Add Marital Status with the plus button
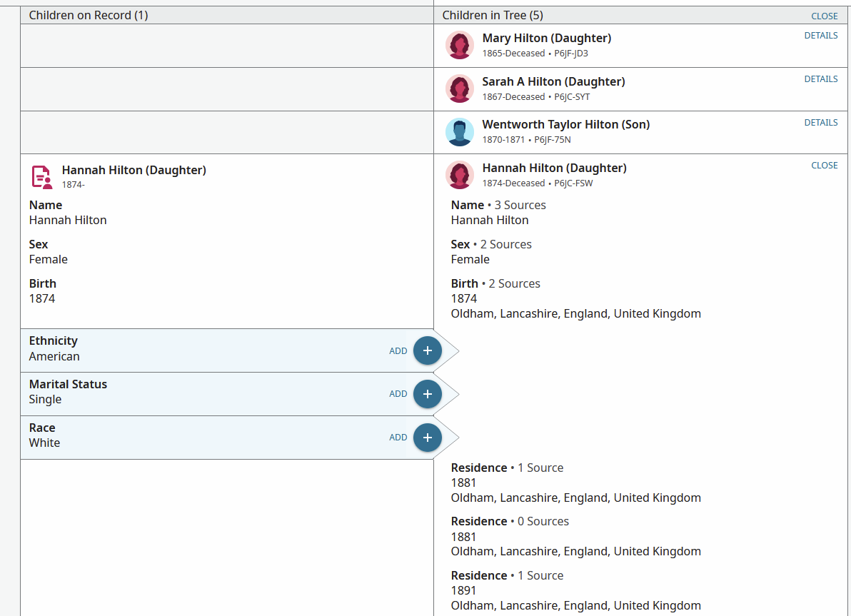The width and height of the screenshot is (851, 616). [427, 394]
